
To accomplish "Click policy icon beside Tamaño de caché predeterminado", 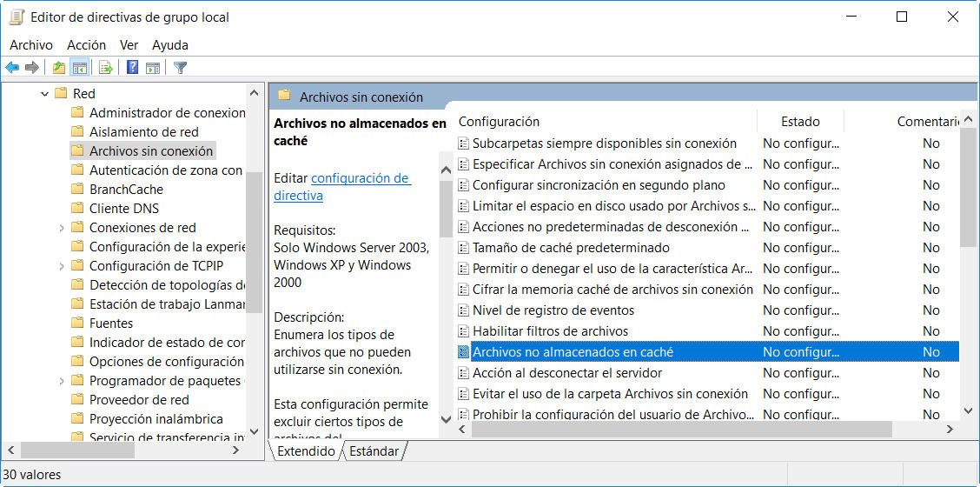I will click(464, 248).
